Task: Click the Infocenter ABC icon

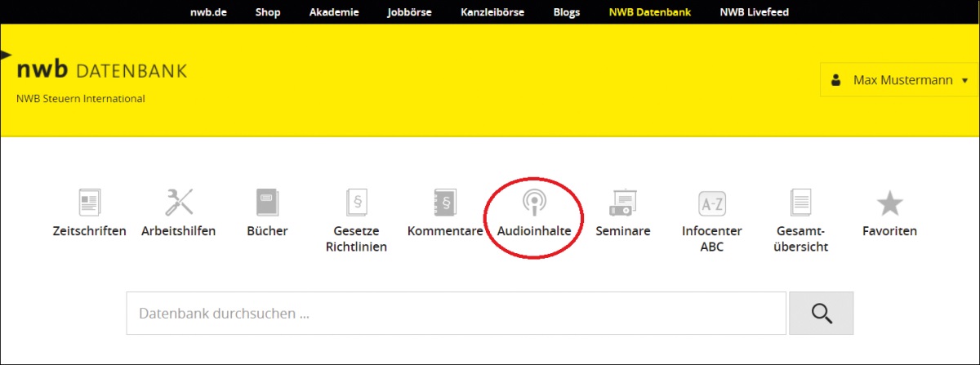Action: [711, 203]
